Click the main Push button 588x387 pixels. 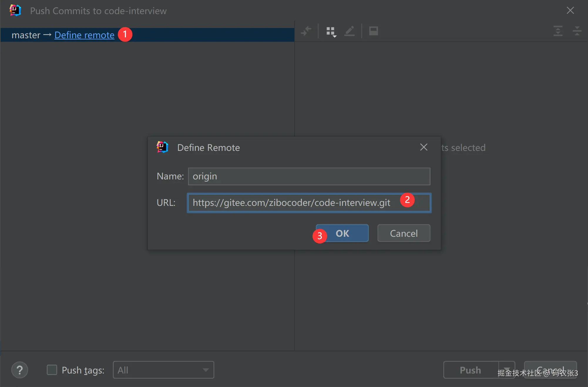point(470,370)
